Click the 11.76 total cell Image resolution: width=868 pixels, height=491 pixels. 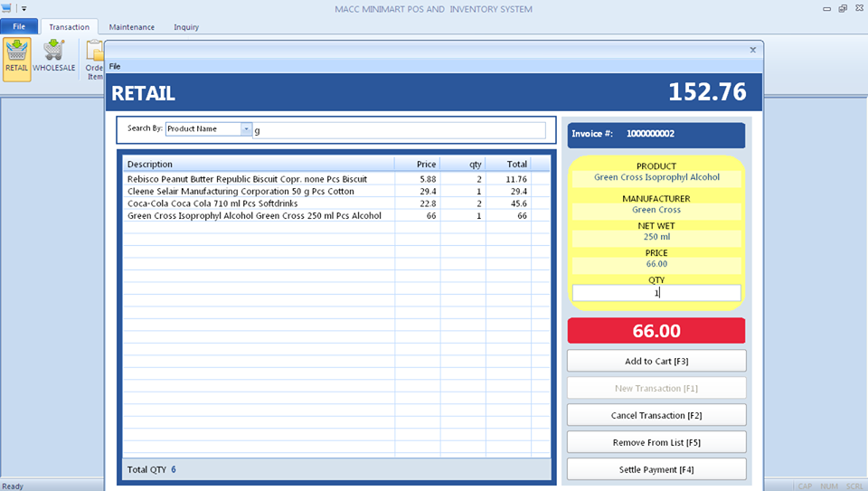click(x=516, y=179)
